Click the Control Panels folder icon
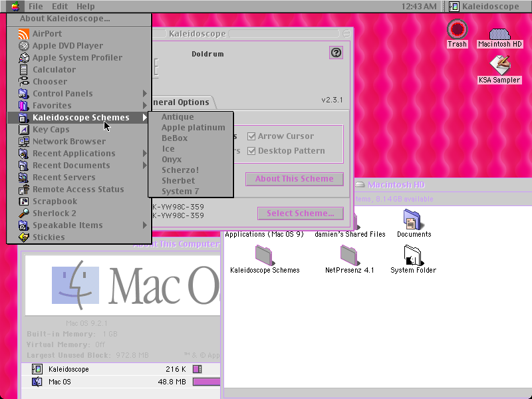The image size is (532, 399). click(x=24, y=94)
